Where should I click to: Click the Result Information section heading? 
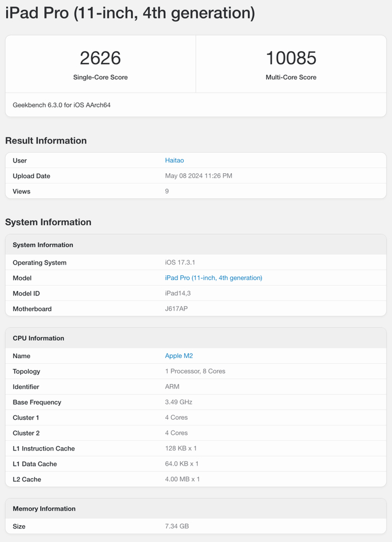pyautogui.click(x=46, y=141)
